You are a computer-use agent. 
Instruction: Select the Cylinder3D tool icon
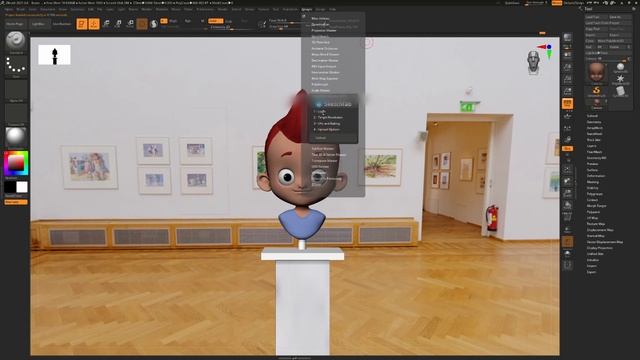click(620, 91)
